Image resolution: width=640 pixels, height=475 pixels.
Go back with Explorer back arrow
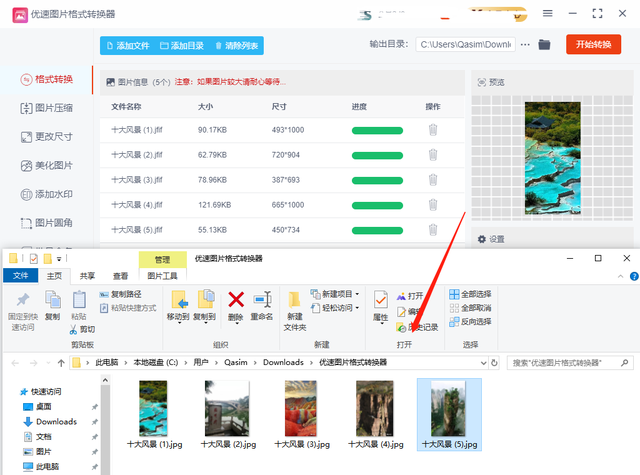(x=15, y=363)
